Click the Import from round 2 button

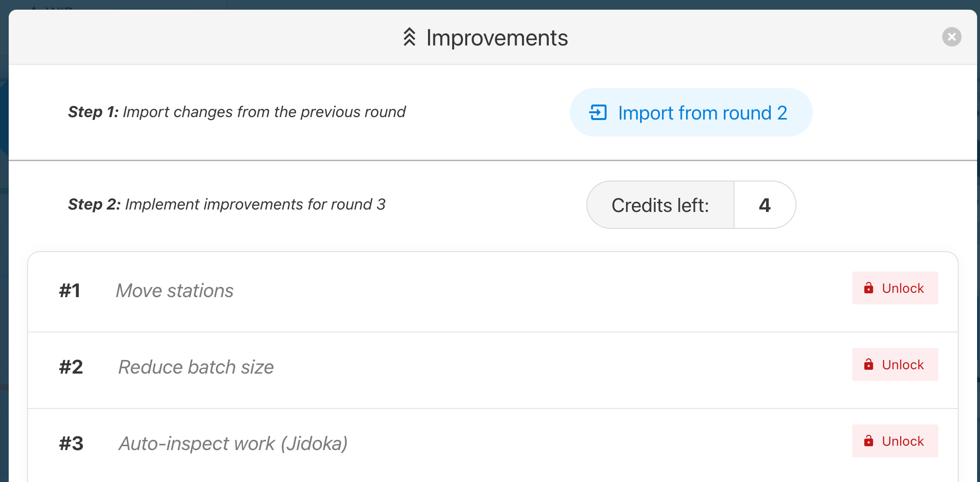point(691,112)
